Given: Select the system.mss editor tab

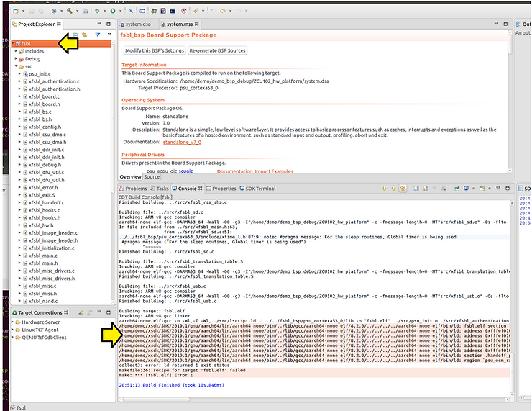Looking at the screenshot, I should tap(180, 24).
